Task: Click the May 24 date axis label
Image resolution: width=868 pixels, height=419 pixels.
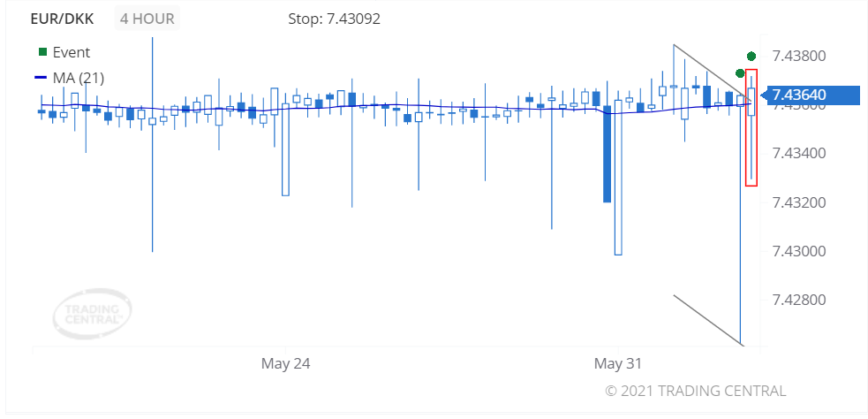Action: coord(286,363)
